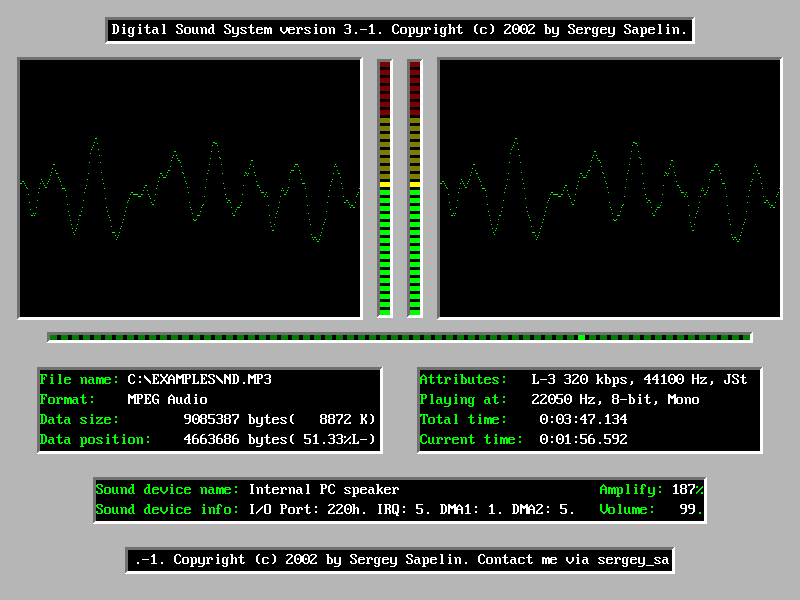The height and width of the screenshot is (600, 800).
Task: Click the 'Sound device name:' label
Action: (x=167, y=489)
